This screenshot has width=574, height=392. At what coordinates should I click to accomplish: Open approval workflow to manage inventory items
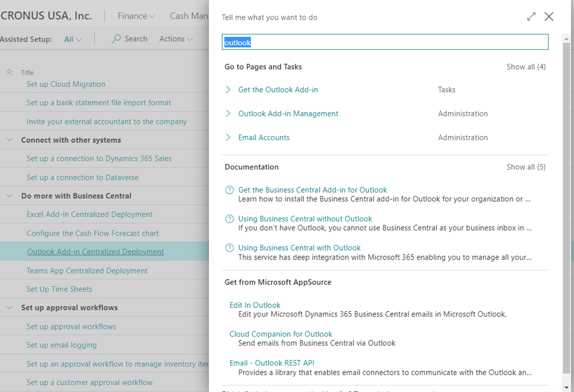[x=117, y=364]
